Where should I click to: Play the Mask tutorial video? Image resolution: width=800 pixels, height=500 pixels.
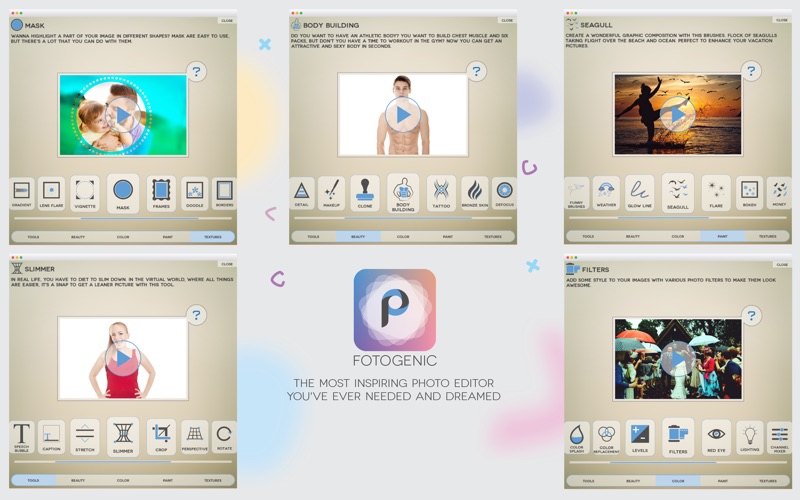[123, 115]
